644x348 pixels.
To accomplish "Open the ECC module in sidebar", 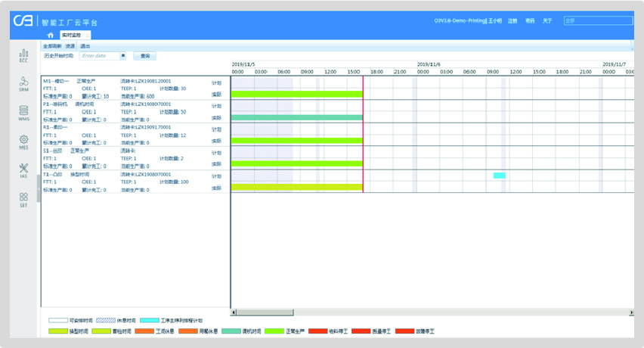I will 23,55.
